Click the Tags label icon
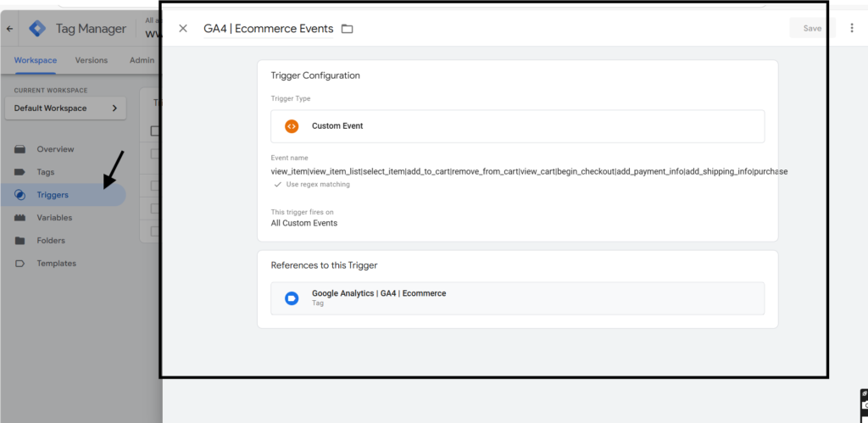Image resolution: width=868 pixels, height=423 pixels. click(20, 172)
